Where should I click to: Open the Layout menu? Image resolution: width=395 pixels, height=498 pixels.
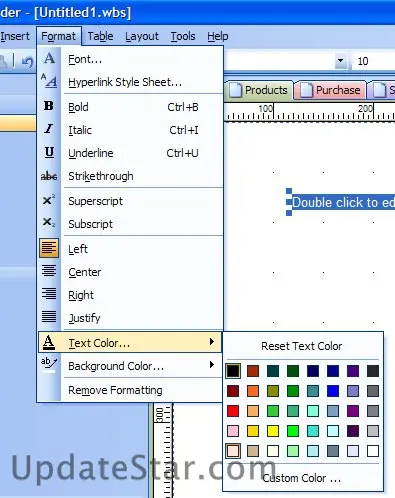click(142, 36)
